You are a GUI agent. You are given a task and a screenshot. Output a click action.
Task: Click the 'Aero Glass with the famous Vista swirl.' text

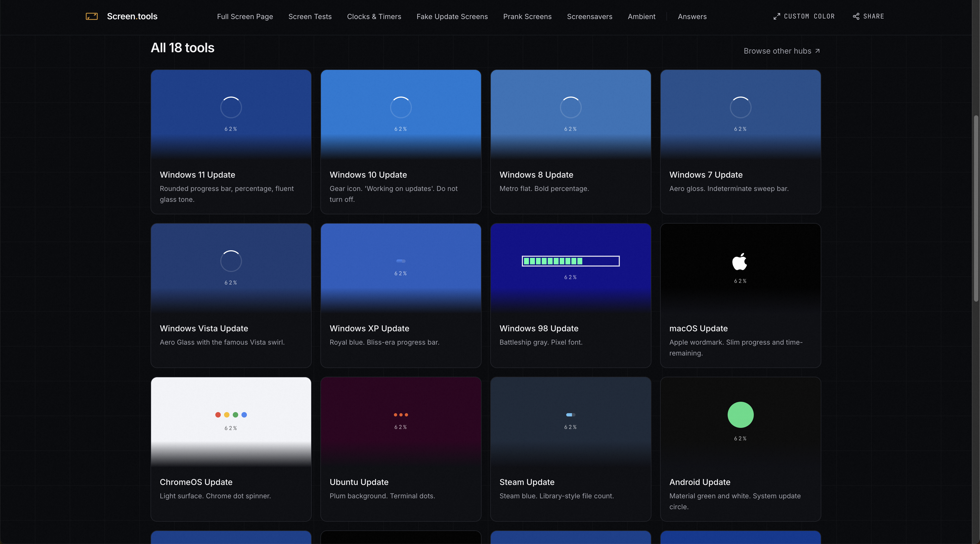click(x=222, y=342)
